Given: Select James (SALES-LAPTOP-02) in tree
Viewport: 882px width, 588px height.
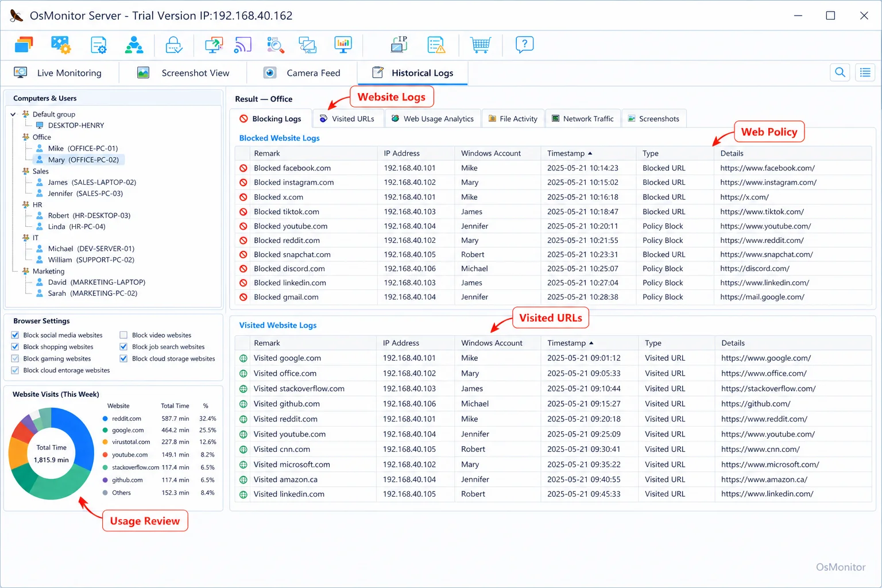Looking at the screenshot, I should (86, 182).
